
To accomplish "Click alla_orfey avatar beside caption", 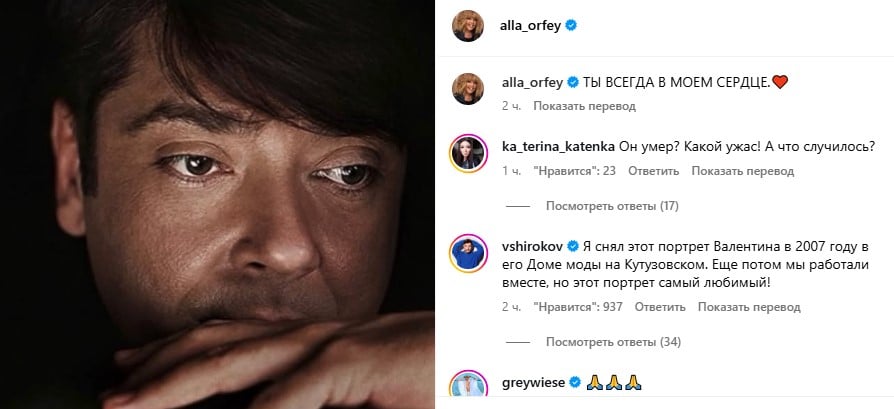I will 468,88.
